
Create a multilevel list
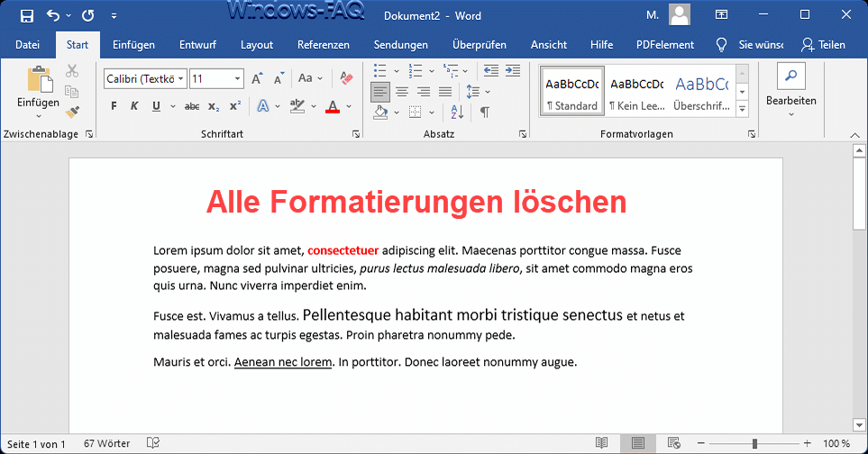pos(450,70)
